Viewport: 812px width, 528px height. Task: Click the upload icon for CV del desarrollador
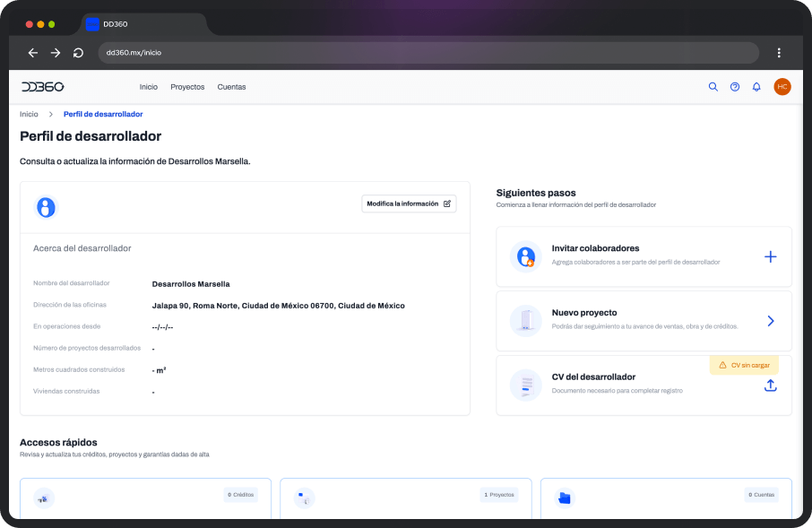click(x=770, y=385)
